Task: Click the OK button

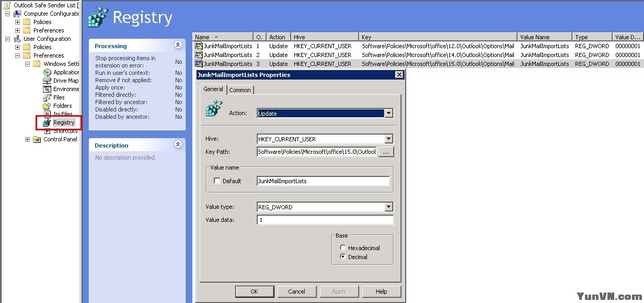Action: 255,291
